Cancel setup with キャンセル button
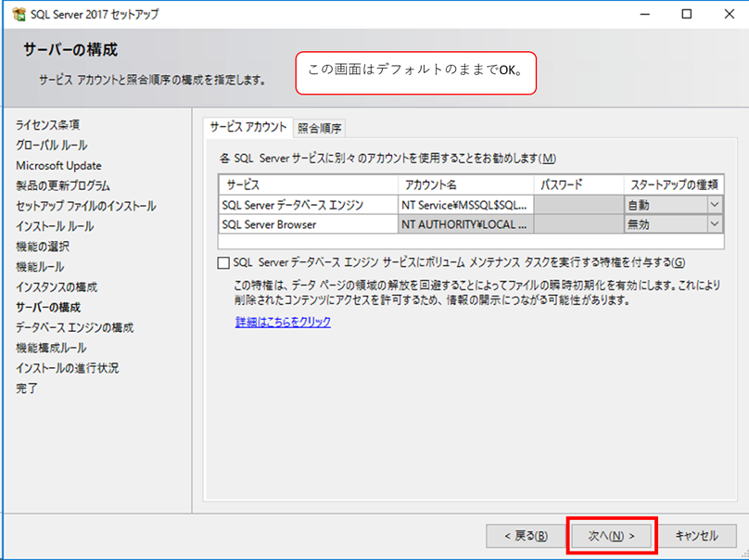Image resolution: width=749 pixels, height=560 pixels. pyautogui.click(x=696, y=536)
